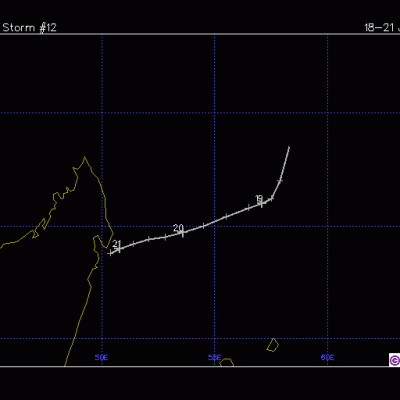Viewport: 400px width, 400px height.
Task: Click the 18-21 date range label
Action: tap(382, 27)
